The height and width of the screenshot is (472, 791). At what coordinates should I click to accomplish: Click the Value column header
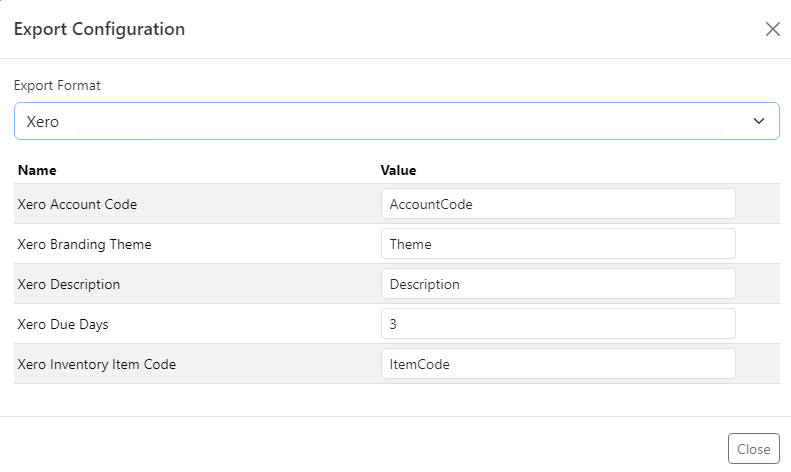tap(398, 170)
